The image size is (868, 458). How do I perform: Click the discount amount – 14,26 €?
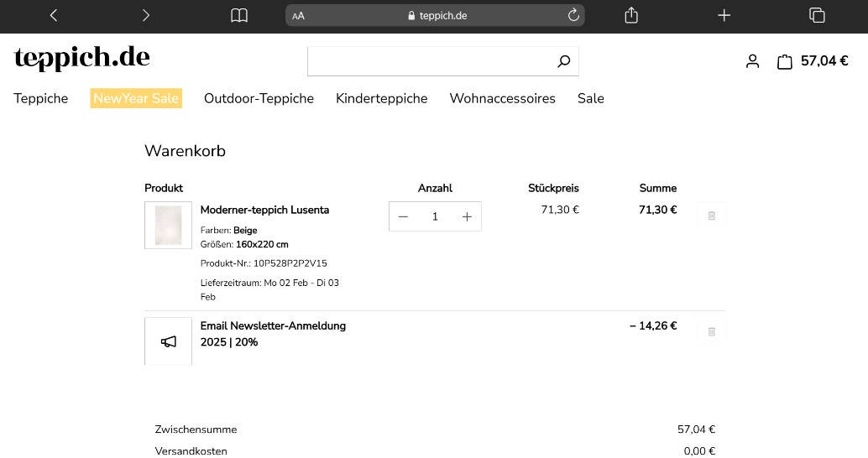[x=653, y=325]
